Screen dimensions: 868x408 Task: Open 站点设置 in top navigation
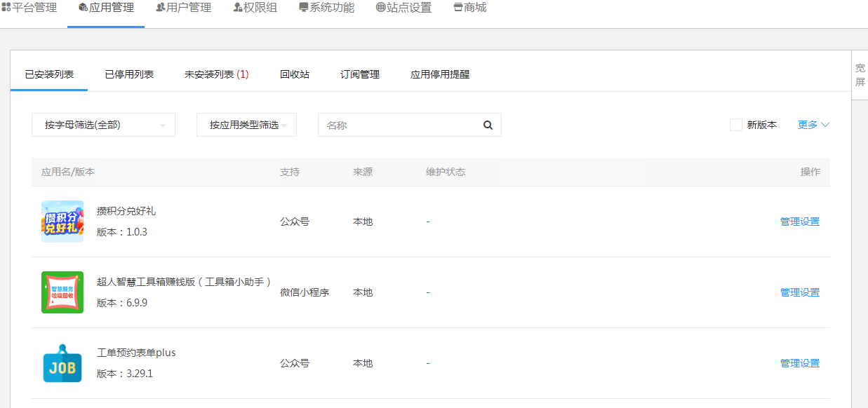tap(403, 8)
